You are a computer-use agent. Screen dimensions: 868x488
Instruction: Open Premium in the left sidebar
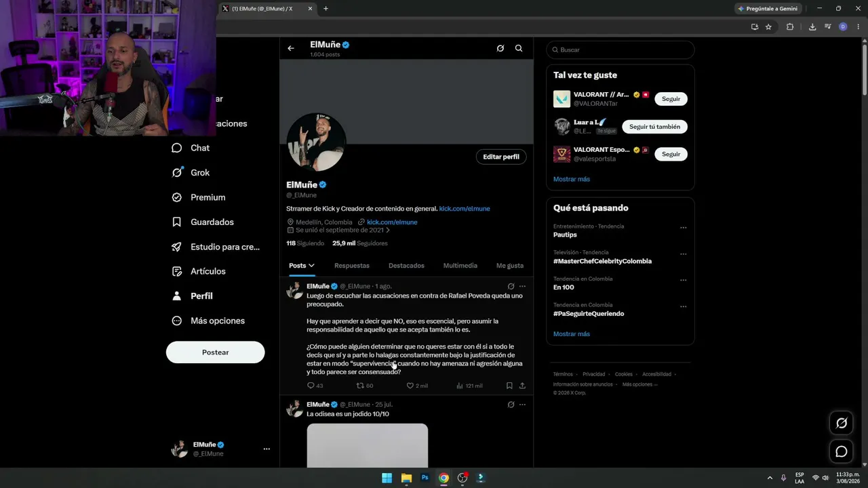pyautogui.click(x=199, y=197)
